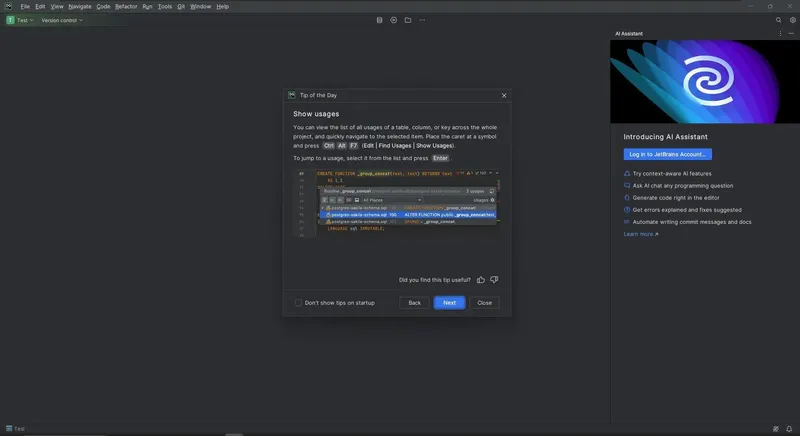Give thumbs up to this tip
Screen dimensions: 800x436
pos(481,280)
